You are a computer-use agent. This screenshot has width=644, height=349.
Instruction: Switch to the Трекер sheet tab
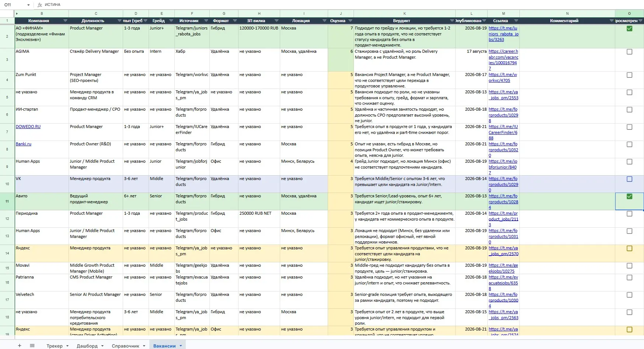pyautogui.click(x=55, y=346)
